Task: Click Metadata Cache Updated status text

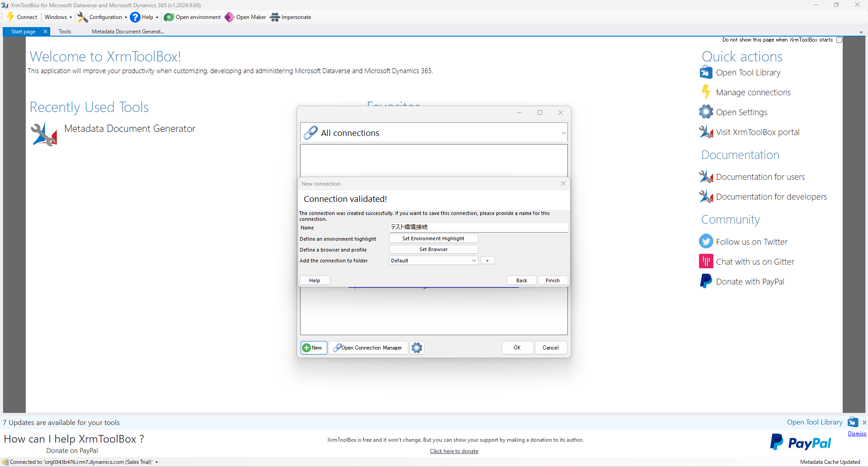Action: click(830, 462)
